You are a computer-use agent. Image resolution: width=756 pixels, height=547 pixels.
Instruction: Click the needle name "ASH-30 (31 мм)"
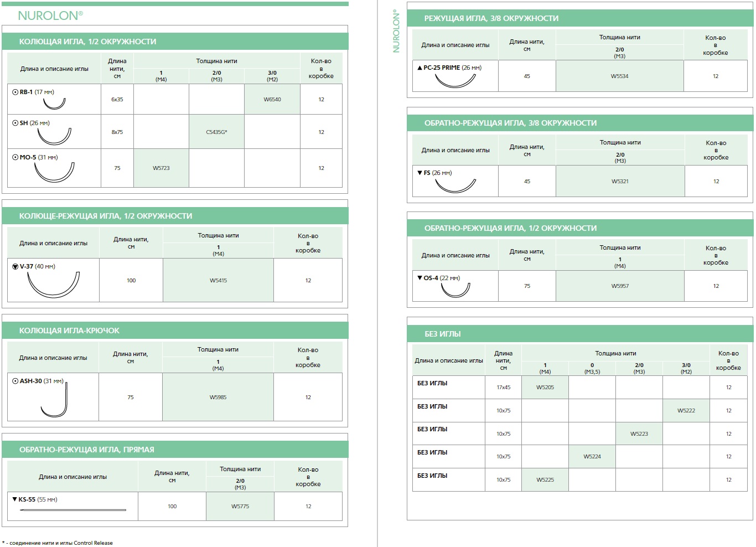(x=42, y=381)
